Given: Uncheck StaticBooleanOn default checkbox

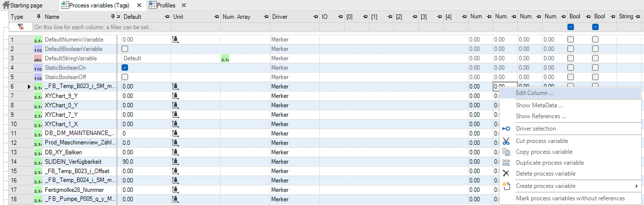Looking at the screenshot, I should click(125, 68).
